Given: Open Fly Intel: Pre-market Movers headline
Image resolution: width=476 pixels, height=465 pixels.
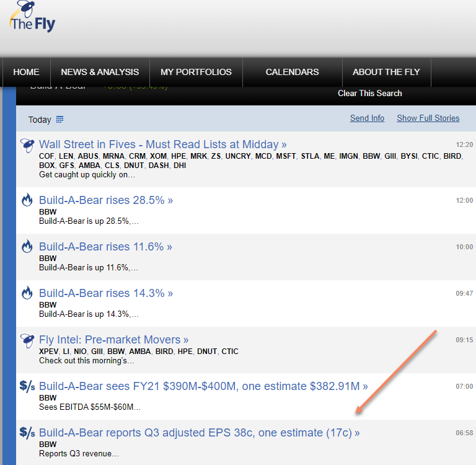Looking at the screenshot, I should (x=114, y=340).
